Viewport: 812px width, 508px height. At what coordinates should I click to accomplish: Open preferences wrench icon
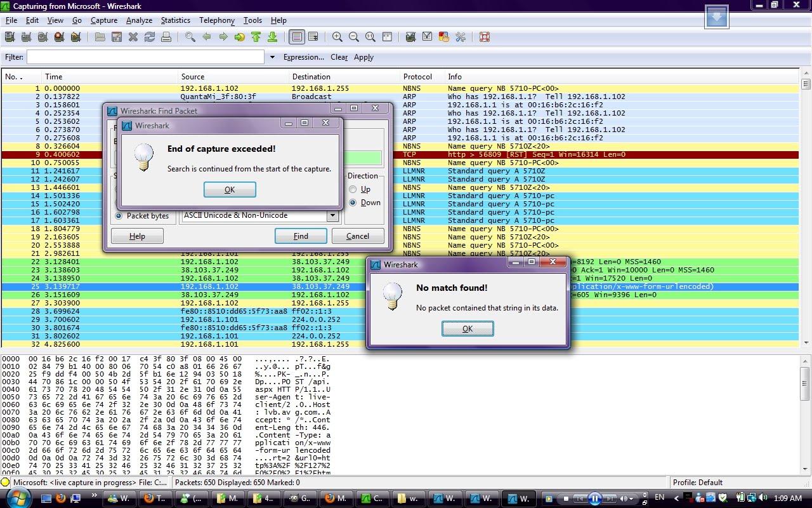coord(461,37)
